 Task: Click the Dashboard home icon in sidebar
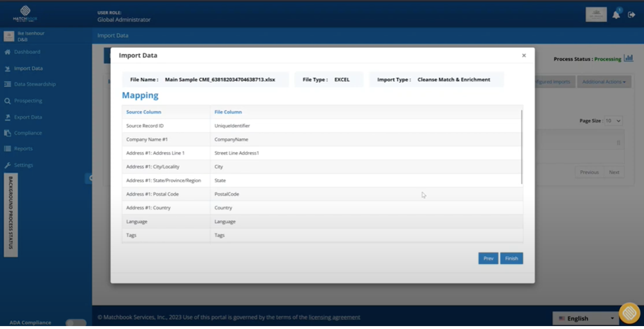(8, 52)
